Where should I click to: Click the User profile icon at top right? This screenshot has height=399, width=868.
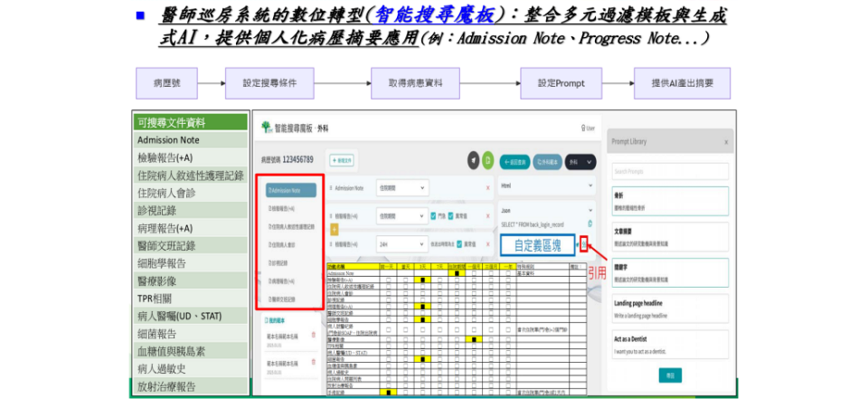tap(589, 128)
